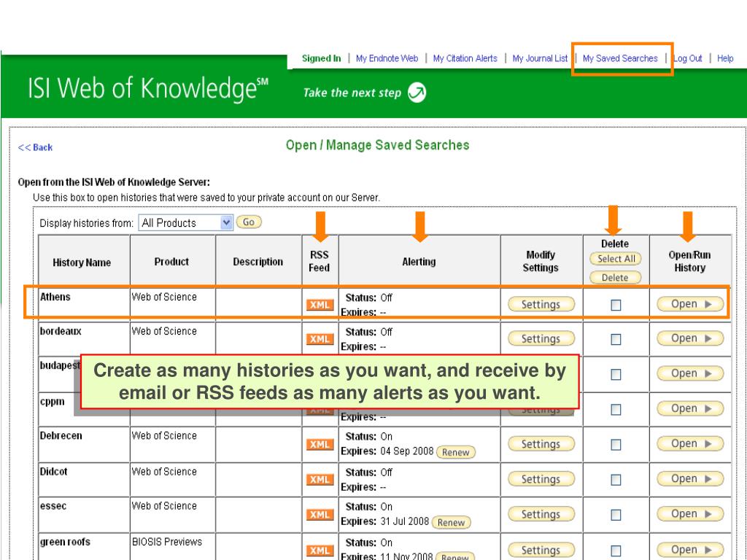This screenshot has width=747, height=560.
Task: Select the green roofs history name
Action: pos(65,542)
